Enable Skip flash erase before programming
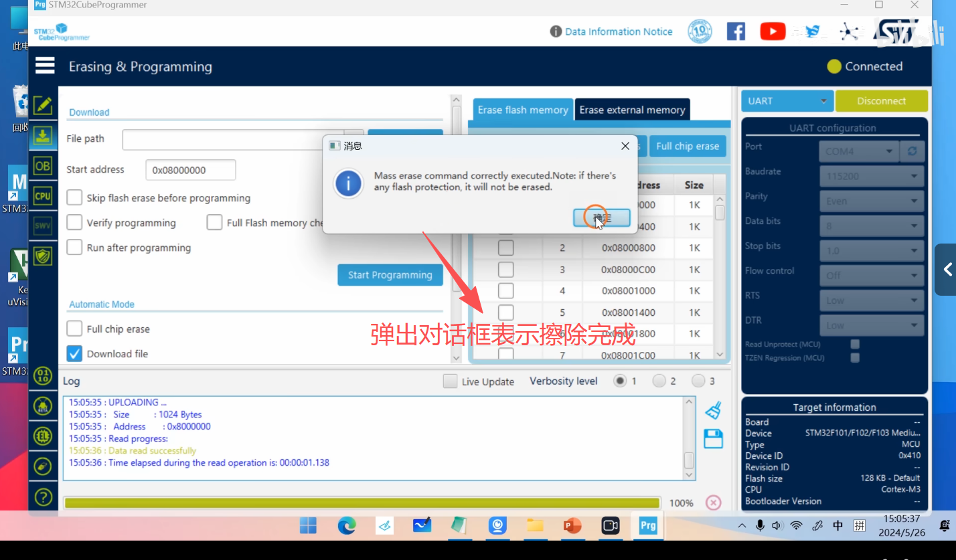This screenshot has width=956, height=560. 74,198
